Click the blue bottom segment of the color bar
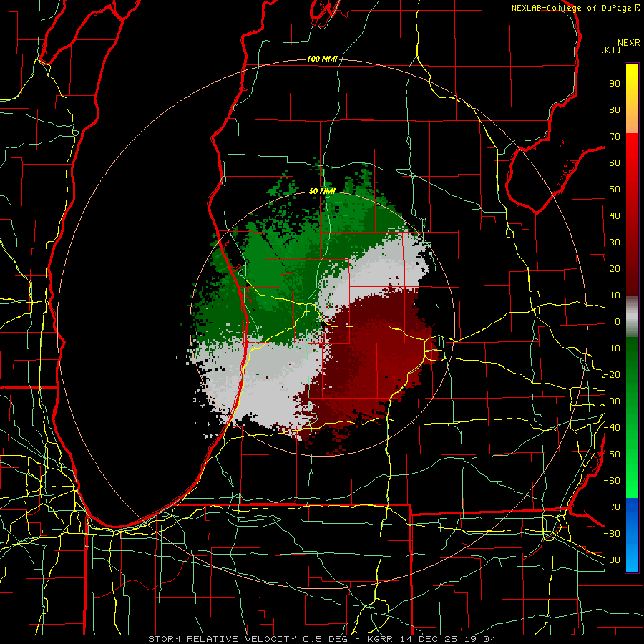Screen dimensions: 644x644 coord(632,535)
